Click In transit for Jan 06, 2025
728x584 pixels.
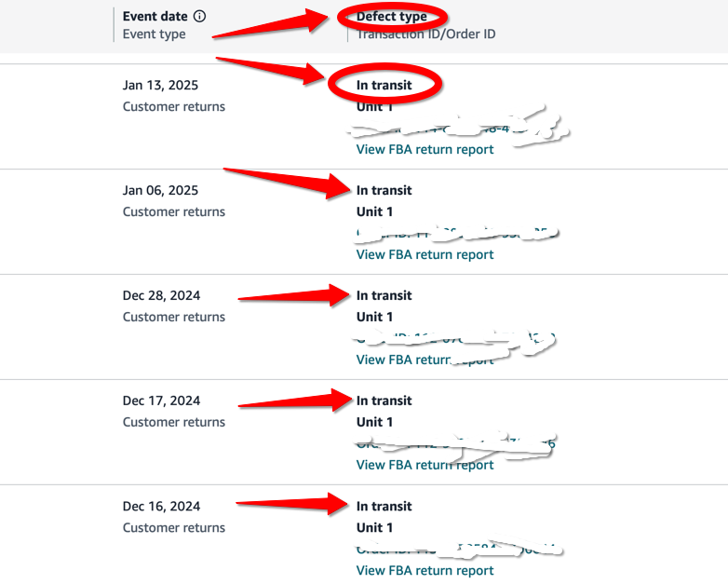tap(384, 190)
